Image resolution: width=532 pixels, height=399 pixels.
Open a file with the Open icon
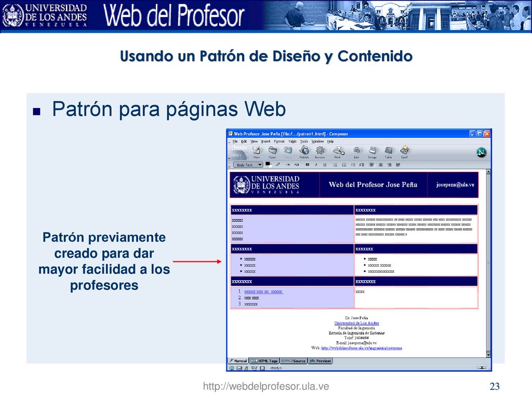tap(272, 152)
